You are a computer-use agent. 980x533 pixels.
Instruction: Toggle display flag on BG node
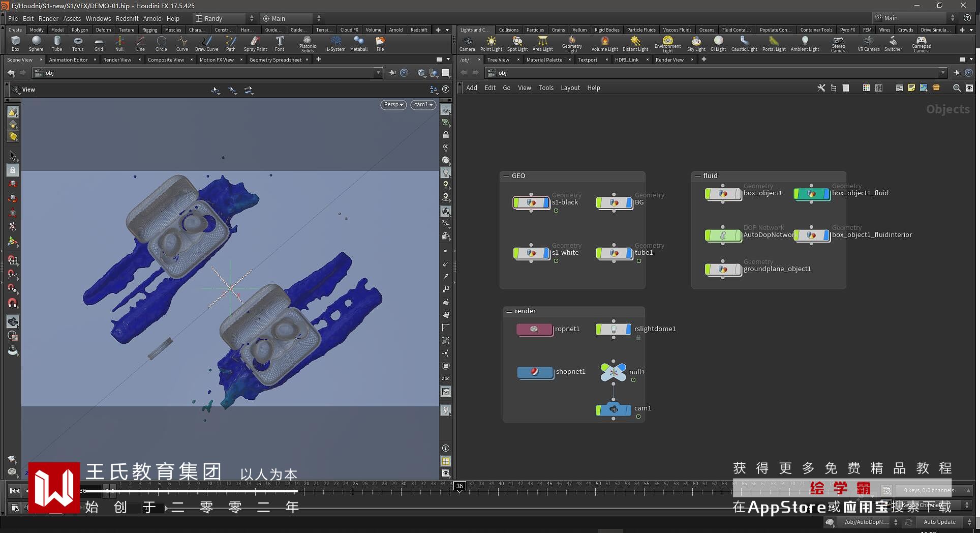(x=629, y=203)
